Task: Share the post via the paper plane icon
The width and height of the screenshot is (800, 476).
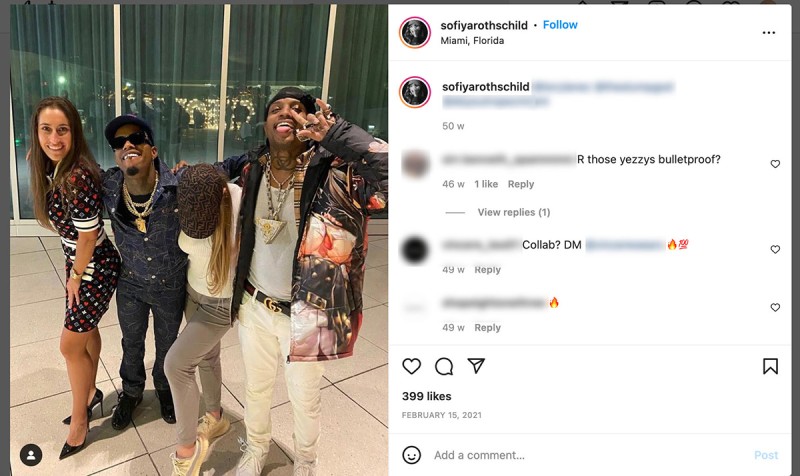Action: pos(476,366)
